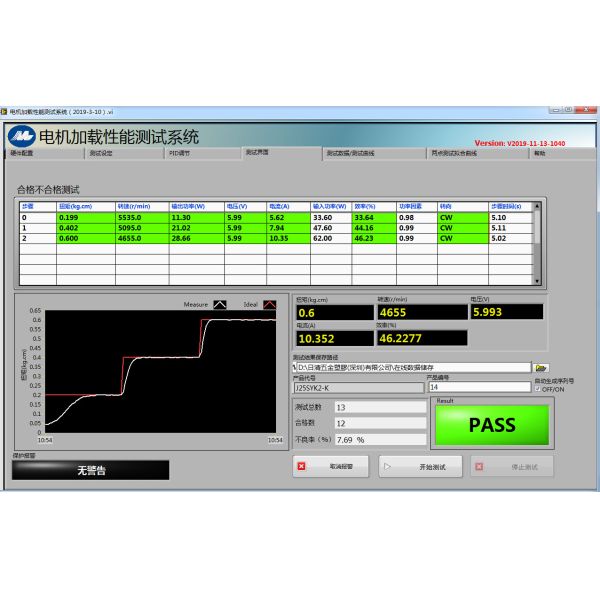Click the Measure plot legend icon
Screen dimensions: 600x600
[x=219, y=304]
